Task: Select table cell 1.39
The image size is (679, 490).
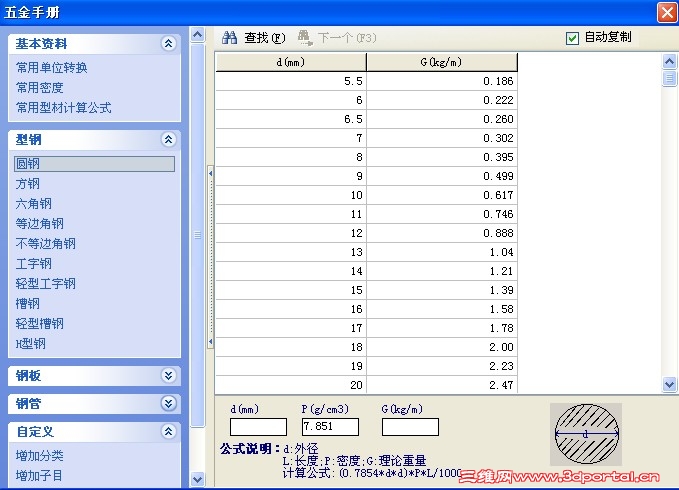Action: pyautogui.click(x=442, y=290)
